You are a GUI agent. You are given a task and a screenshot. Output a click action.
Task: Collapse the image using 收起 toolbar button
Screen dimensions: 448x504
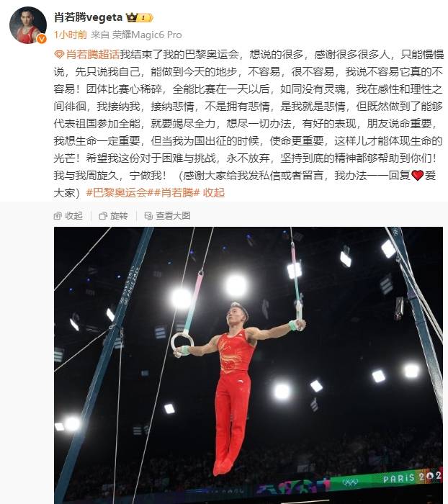(68, 216)
